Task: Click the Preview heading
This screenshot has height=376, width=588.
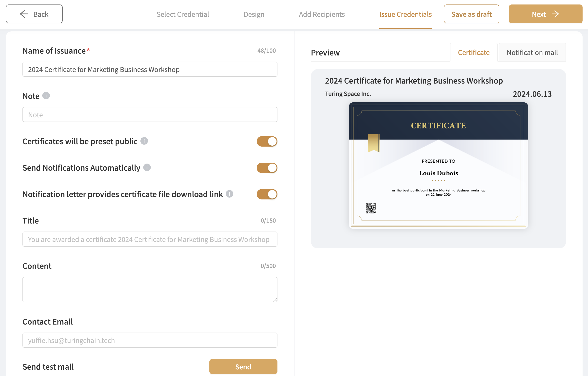Action: point(325,52)
